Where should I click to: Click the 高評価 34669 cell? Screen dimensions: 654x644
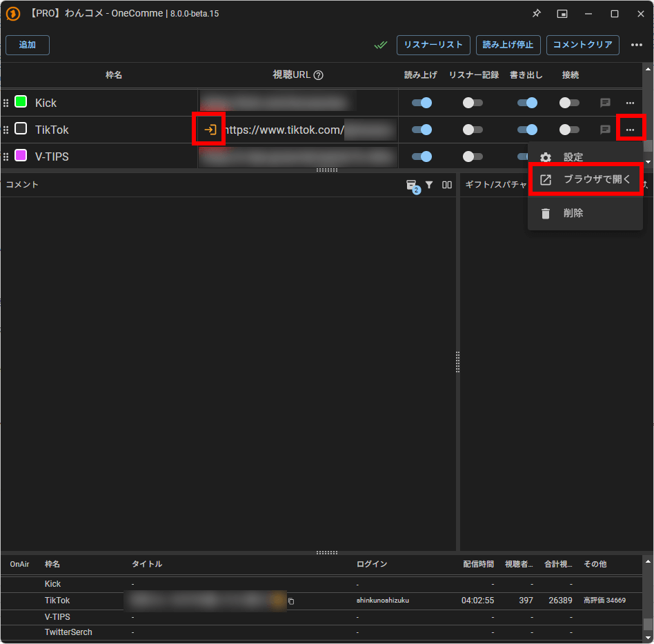point(604,601)
